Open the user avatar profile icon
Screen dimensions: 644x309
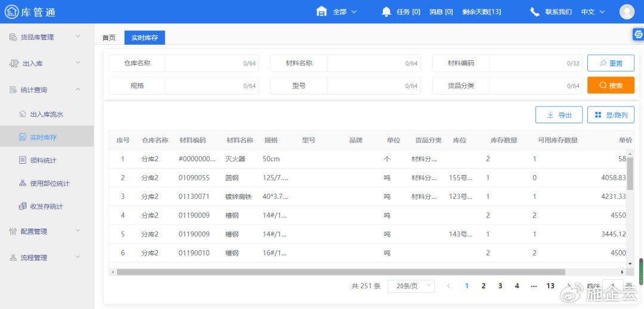pos(627,12)
